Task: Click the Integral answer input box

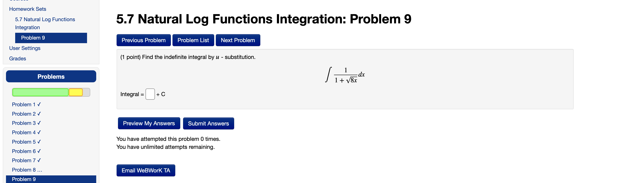Action: click(150, 94)
